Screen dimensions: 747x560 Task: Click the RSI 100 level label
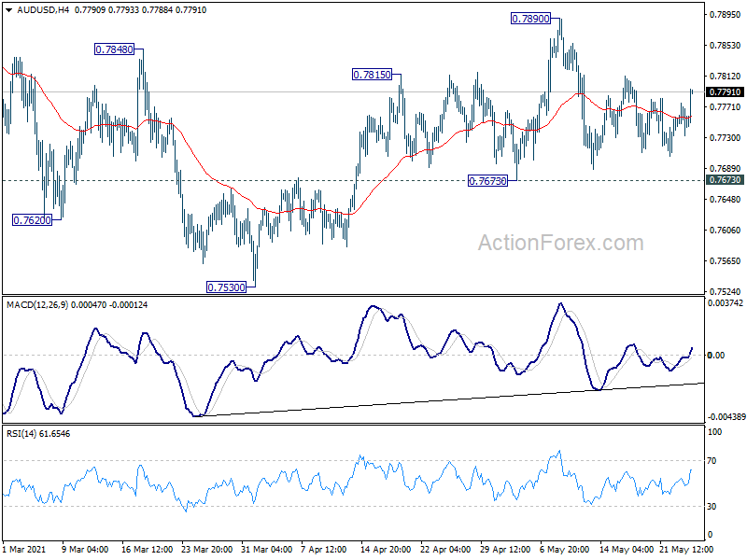715,432
